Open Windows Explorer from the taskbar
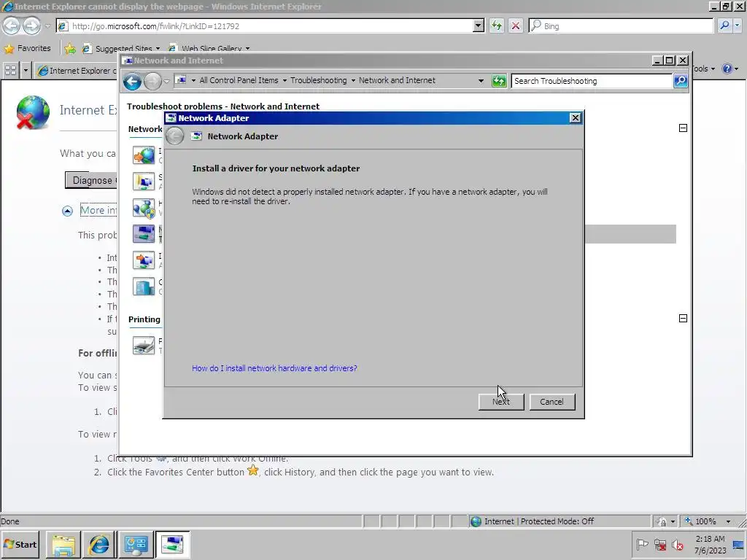 pyautogui.click(x=63, y=545)
